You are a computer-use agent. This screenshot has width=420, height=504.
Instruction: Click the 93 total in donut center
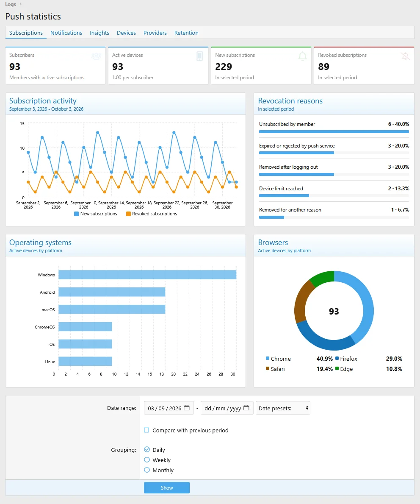(x=334, y=311)
